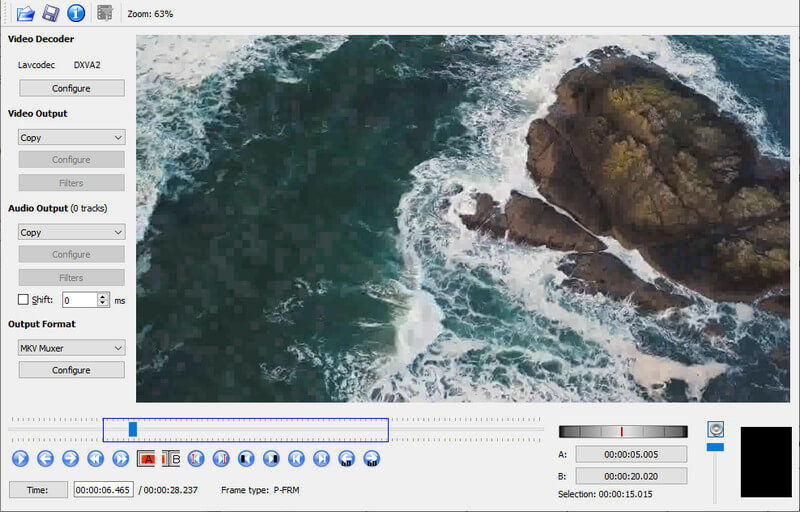Click the Zoom: 63% label

click(x=150, y=14)
